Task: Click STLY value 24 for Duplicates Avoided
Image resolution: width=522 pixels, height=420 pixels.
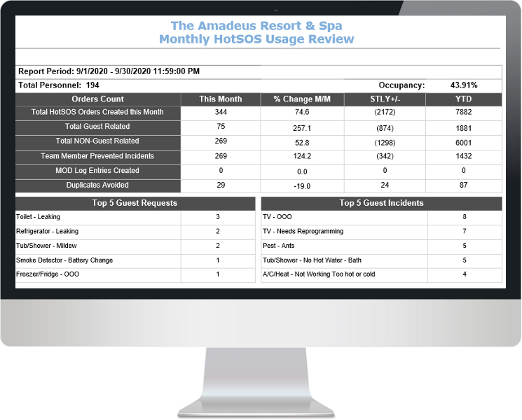Action: [x=385, y=185]
